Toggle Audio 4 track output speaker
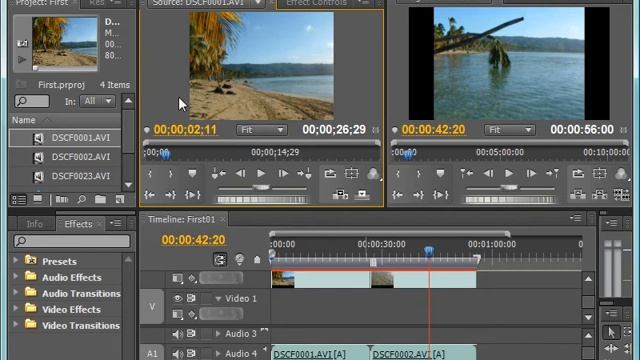Viewport: 640px width, 360px height. point(177,353)
